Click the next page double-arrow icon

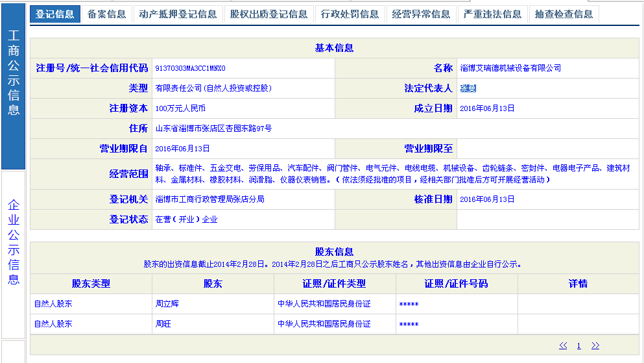[595, 345]
